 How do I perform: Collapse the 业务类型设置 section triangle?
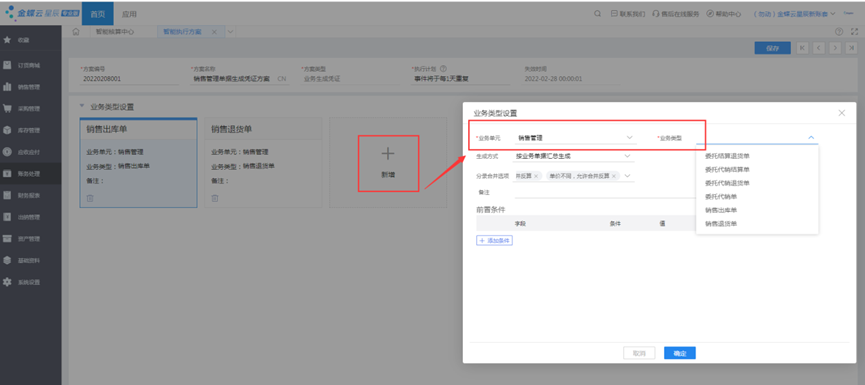pos(82,106)
